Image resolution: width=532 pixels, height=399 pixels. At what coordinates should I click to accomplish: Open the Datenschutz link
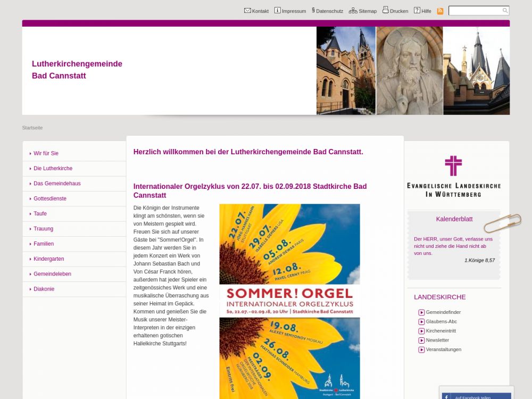tap(329, 11)
